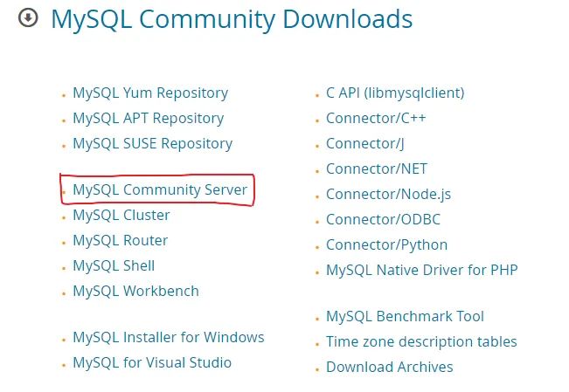This screenshot has height=392, width=569.
Task: Open Connector/Node.js downloads
Action: tap(389, 195)
